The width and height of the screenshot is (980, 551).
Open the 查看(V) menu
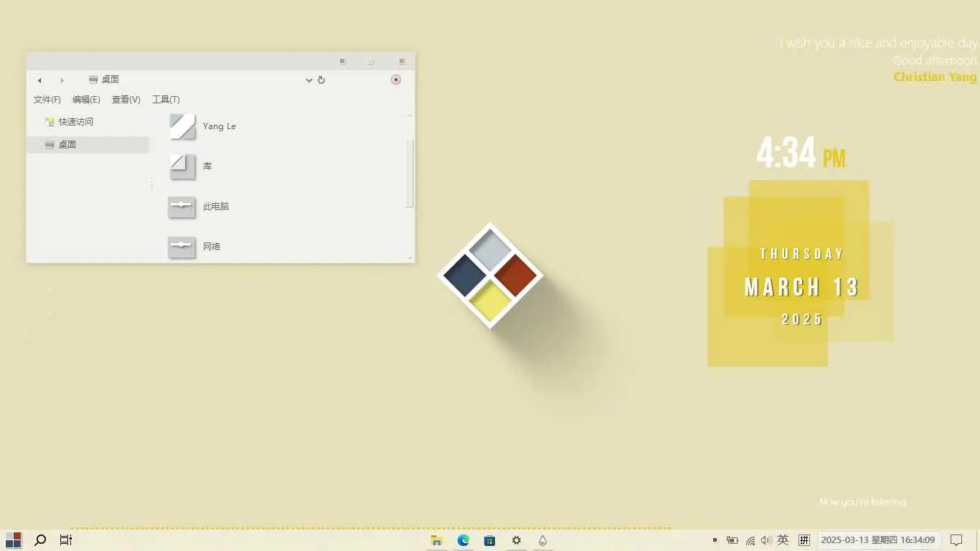(126, 100)
